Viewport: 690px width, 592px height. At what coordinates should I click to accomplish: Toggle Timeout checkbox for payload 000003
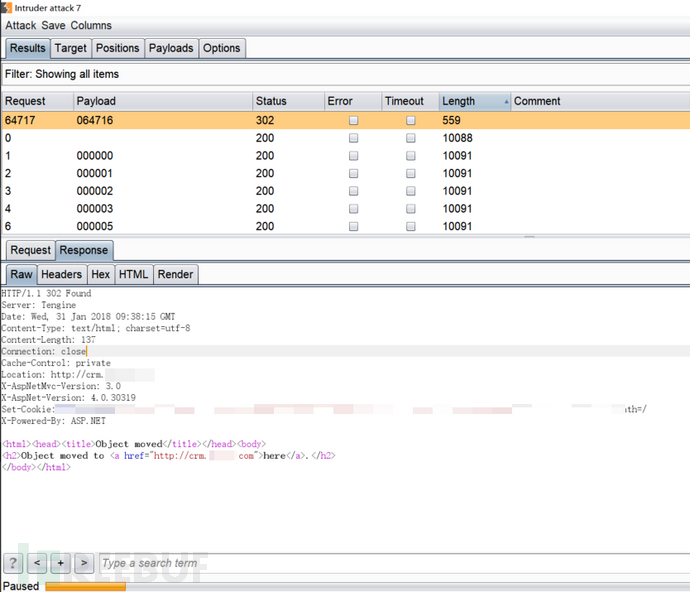tap(411, 208)
